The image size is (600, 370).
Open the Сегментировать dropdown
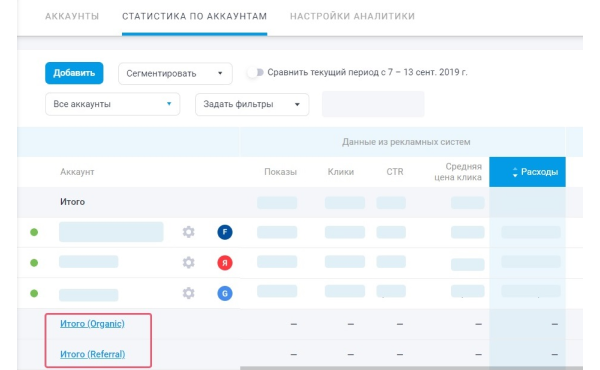tap(175, 73)
